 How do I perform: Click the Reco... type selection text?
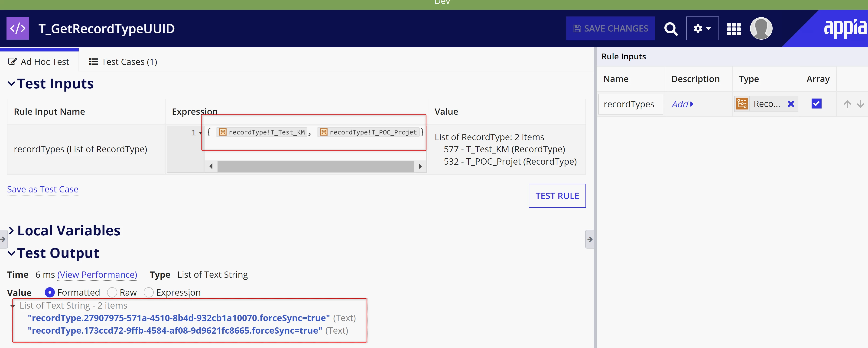(x=767, y=104)
